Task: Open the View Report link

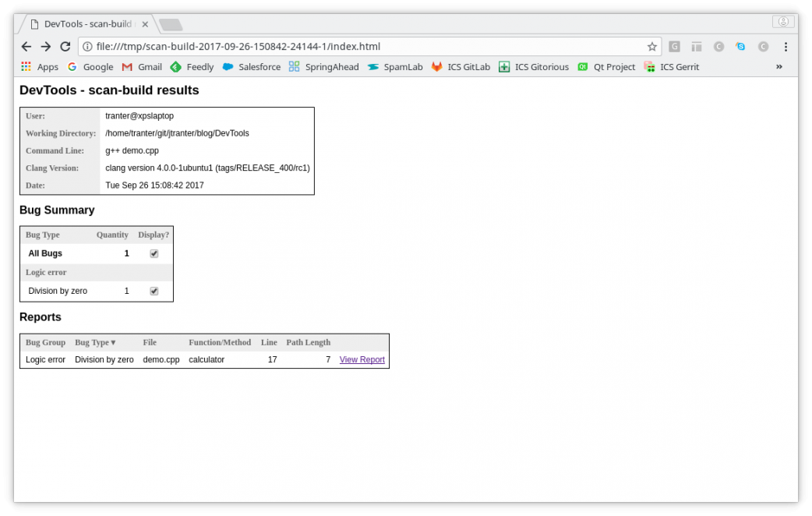Action: point(362,360)
